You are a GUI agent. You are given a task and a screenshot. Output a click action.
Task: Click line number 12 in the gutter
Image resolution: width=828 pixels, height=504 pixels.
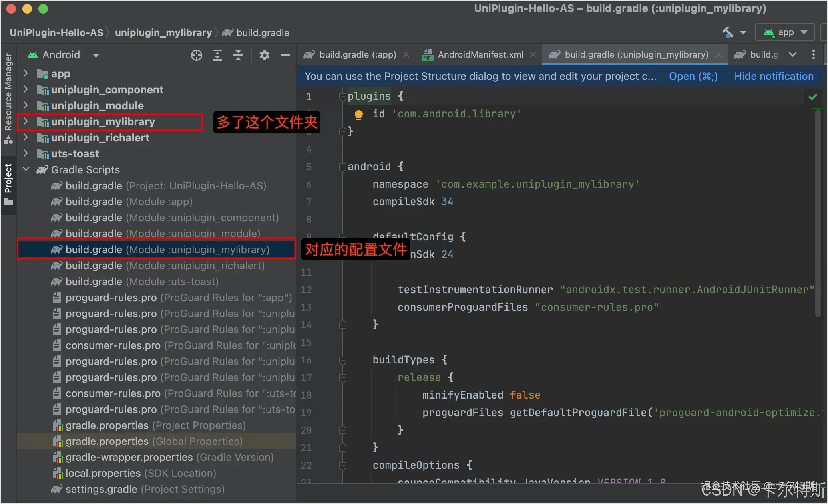(x=306, y=290)
